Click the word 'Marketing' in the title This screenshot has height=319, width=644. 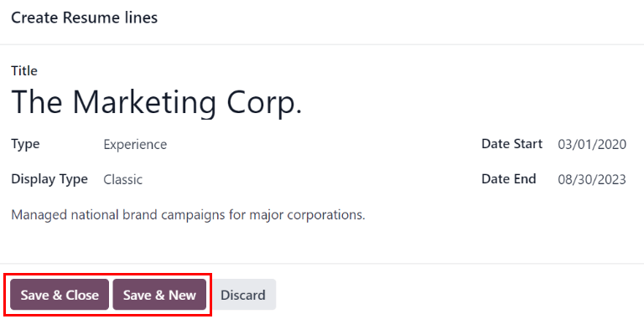click(144, 102)
